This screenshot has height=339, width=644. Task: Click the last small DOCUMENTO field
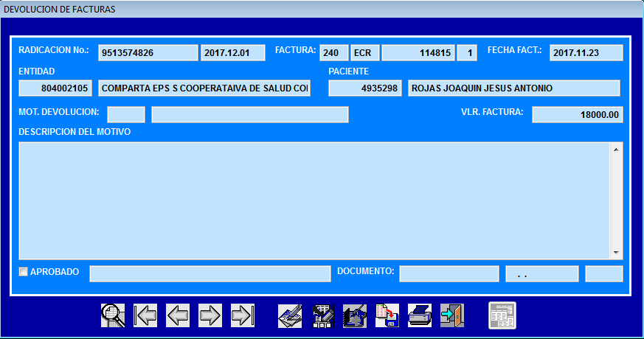click(604, 273)
